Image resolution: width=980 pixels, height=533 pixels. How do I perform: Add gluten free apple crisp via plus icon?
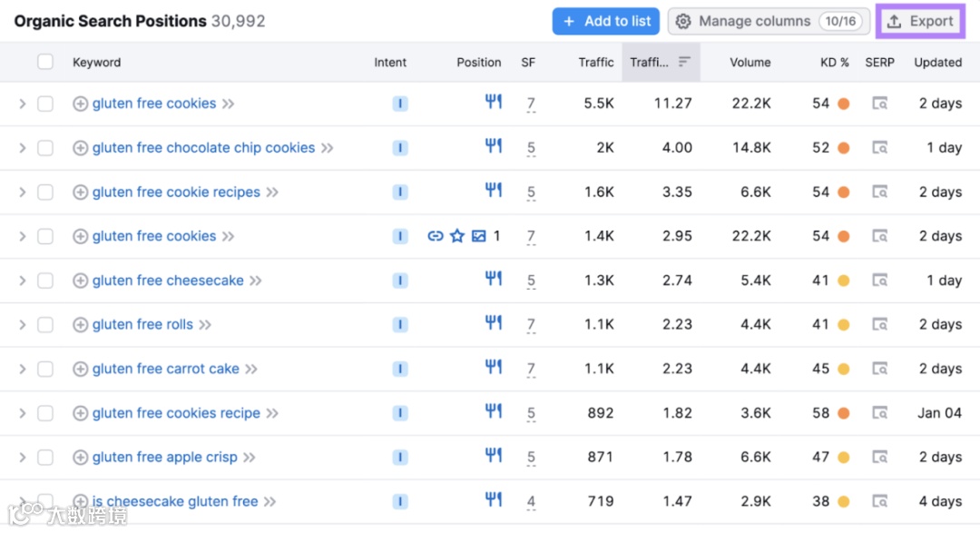pyautogui.click(x=80, y=458)
